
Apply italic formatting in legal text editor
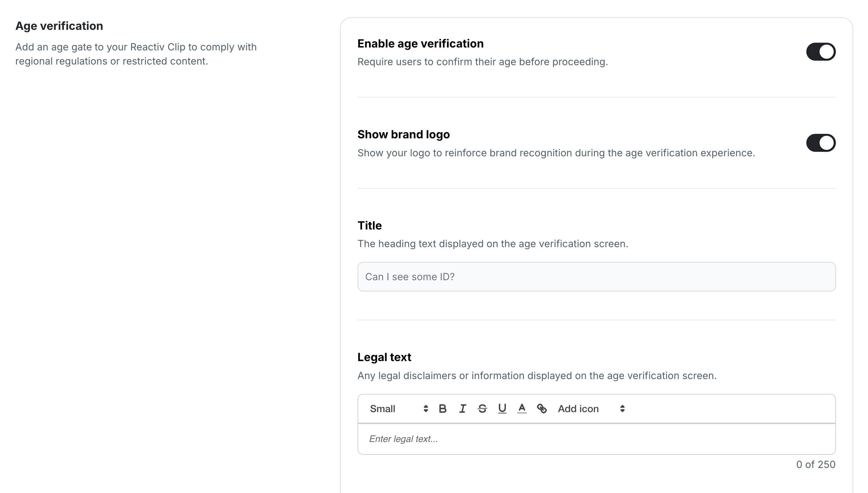coord(463,409)
